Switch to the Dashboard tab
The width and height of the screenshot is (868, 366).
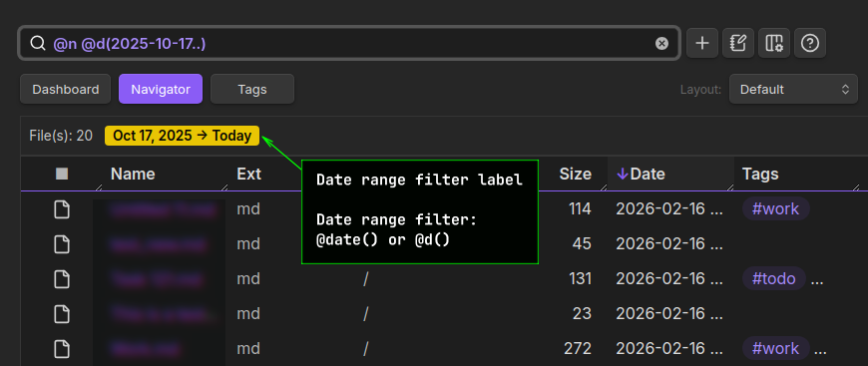[x=65, y=89]
